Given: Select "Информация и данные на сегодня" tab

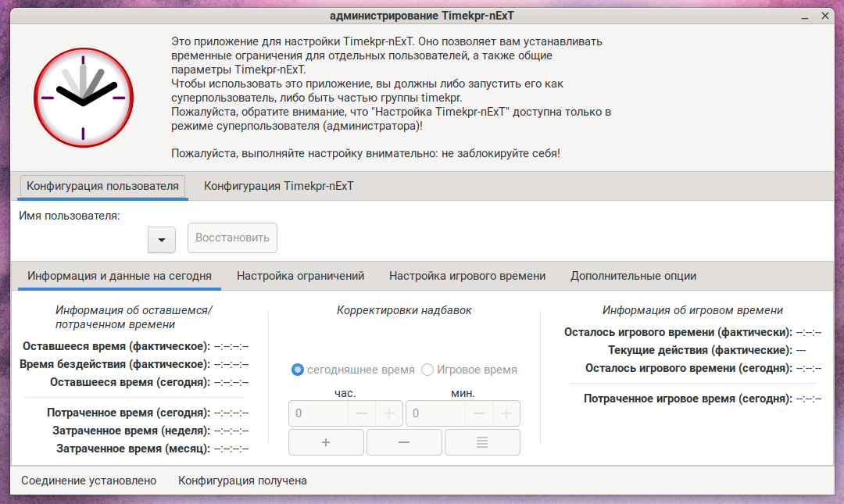Looking at the screenshot, I should coord(120,276).
